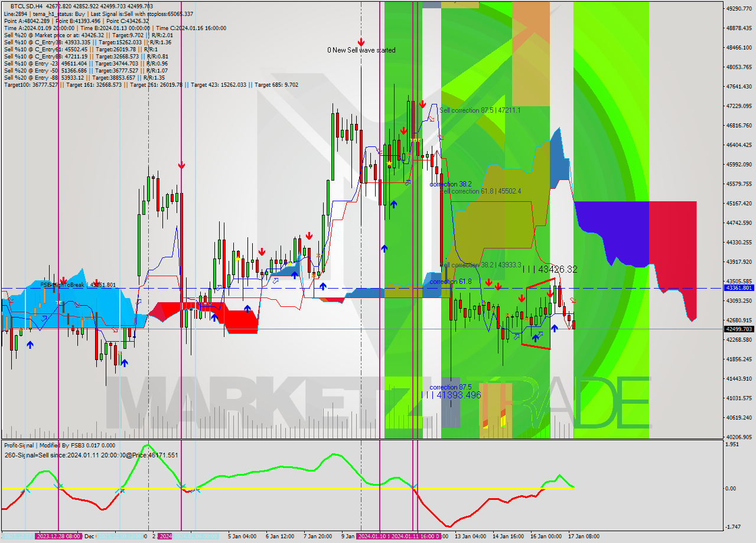Select the 'FSB-HighToBreak | 43361.801' label

pos(78,285)
